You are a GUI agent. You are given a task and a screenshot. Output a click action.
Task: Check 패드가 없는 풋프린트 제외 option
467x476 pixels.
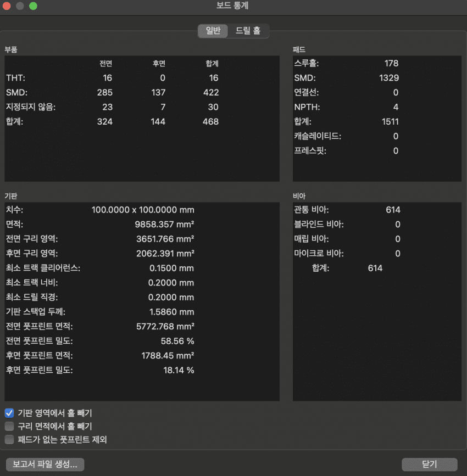point(9,440)
